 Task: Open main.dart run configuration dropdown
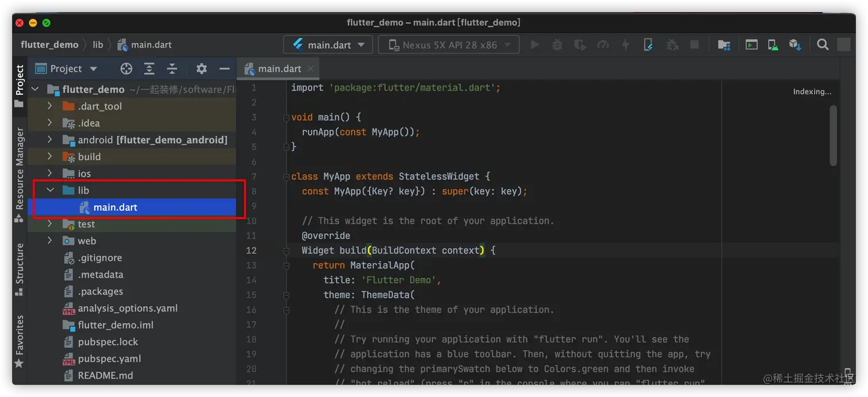click(x=328, y=45)
